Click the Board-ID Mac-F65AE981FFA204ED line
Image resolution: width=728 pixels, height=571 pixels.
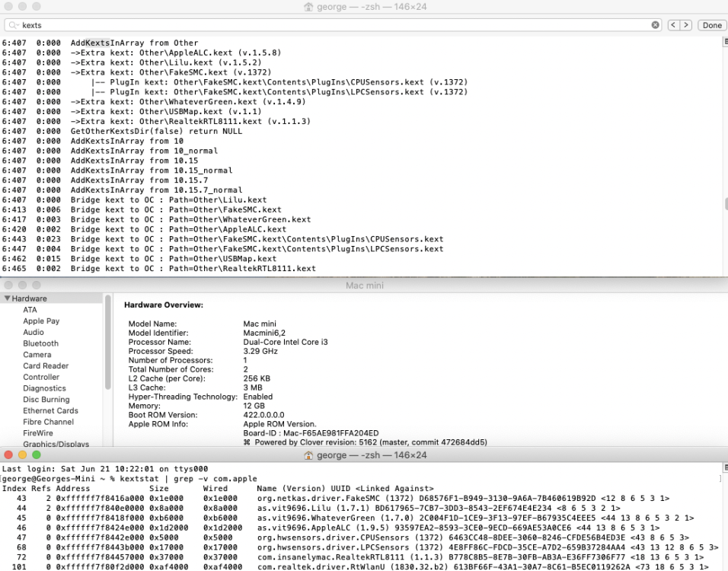pyautogui.click(x=311, y=433)
